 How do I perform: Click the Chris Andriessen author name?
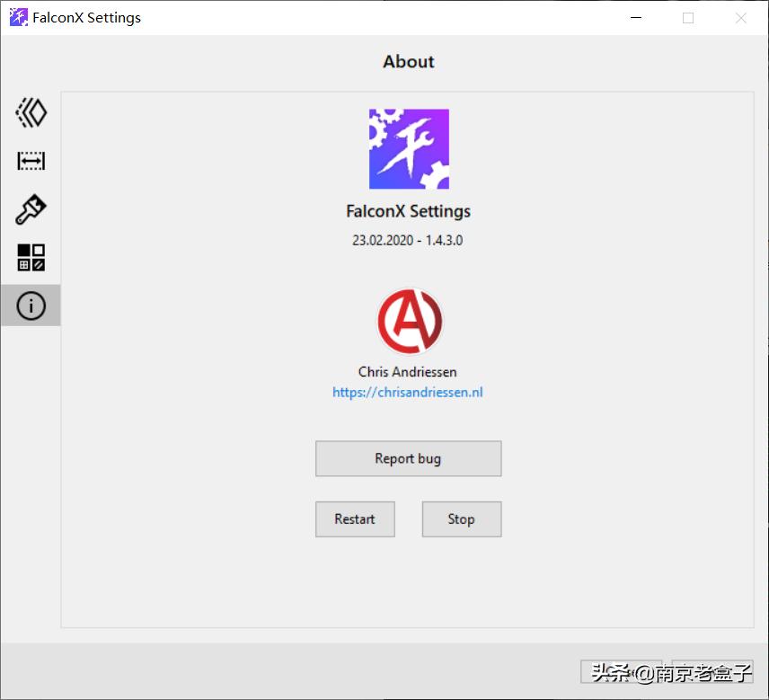[408, 372]
